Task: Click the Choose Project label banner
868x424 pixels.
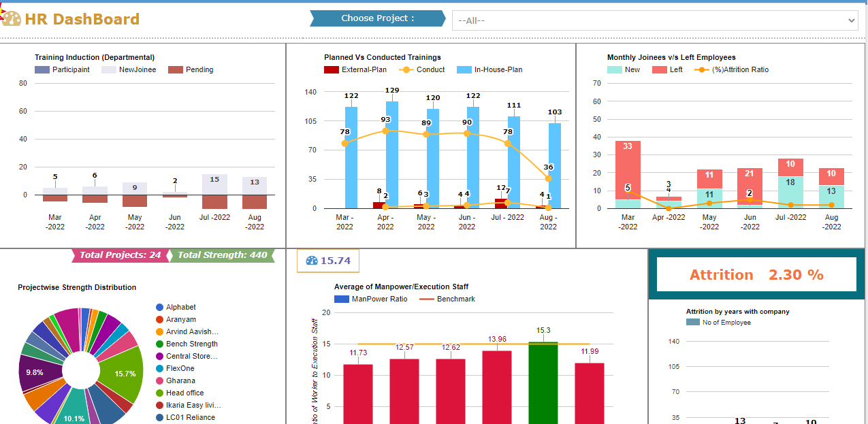Action: tap(377, 18)
